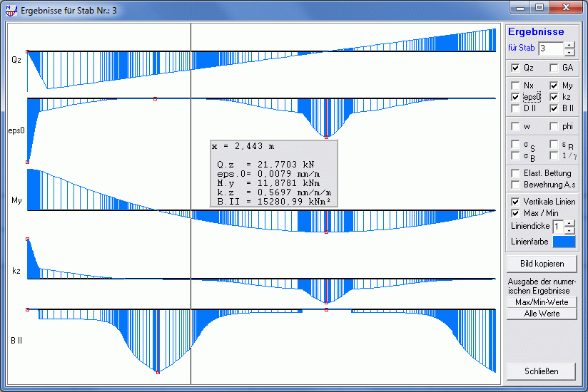Screen dimensions: 588x392
Task: Click into the für Stab number field
Action: 550,48
